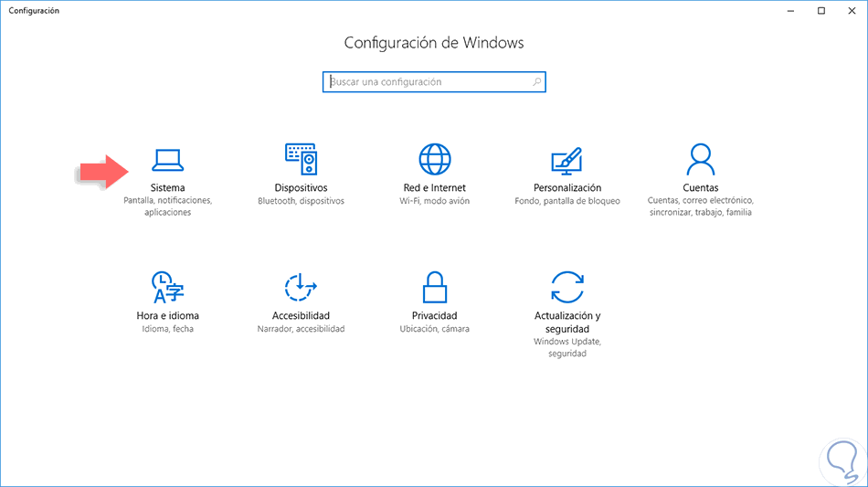Open the Accesibilidad icon
The image size is (868, 487).
click(301, 287)
